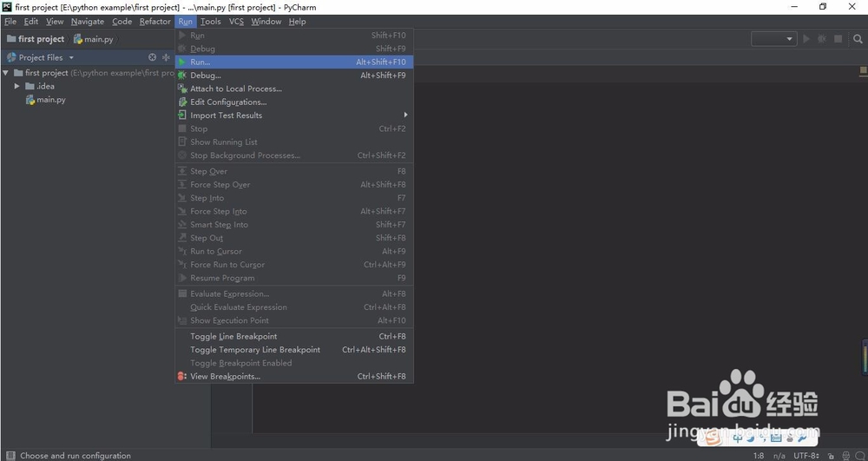Click the yellow inspection status indicator square
The width and height of the screenshot is (868, 461).
(x=863, y=70)
